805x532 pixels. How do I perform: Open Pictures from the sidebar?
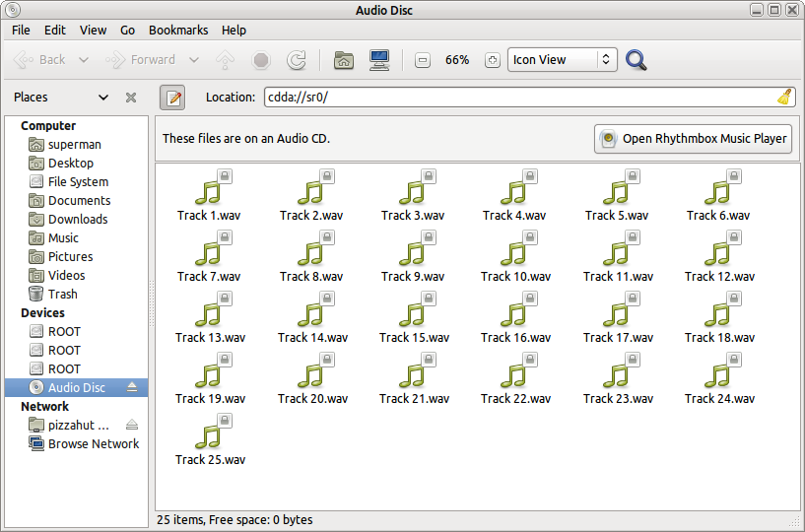pos(77,257)
